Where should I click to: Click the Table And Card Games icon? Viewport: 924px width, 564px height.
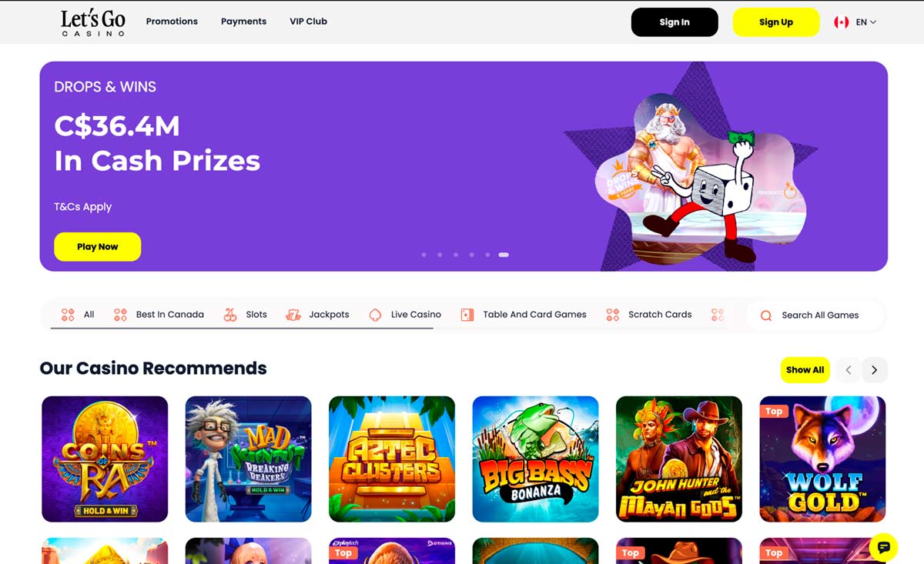pyautogui.click(x=467, y=315)
